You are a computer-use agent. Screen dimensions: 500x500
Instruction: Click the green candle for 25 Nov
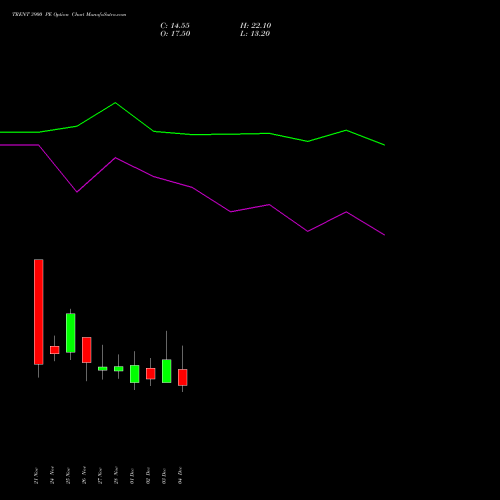click(71, 333)
